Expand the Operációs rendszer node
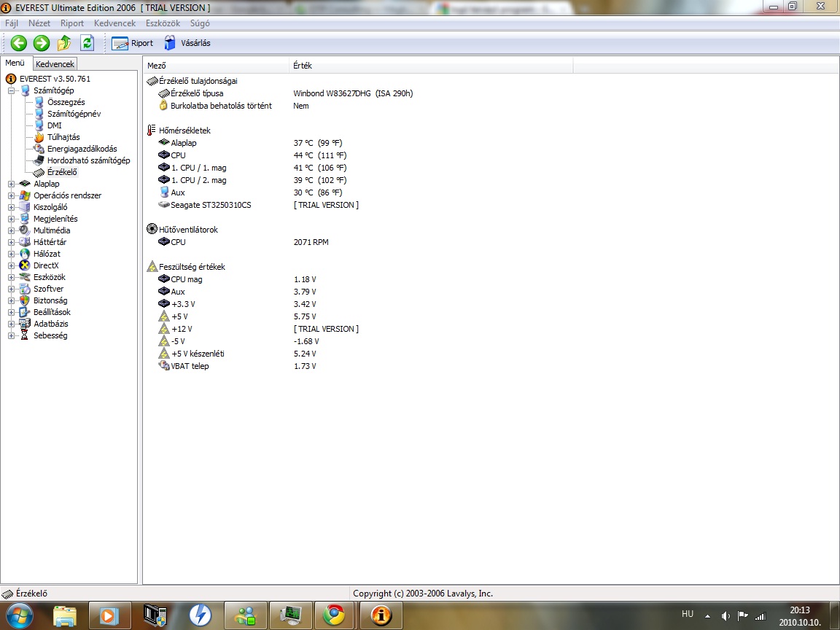 (x=11, y=195)
